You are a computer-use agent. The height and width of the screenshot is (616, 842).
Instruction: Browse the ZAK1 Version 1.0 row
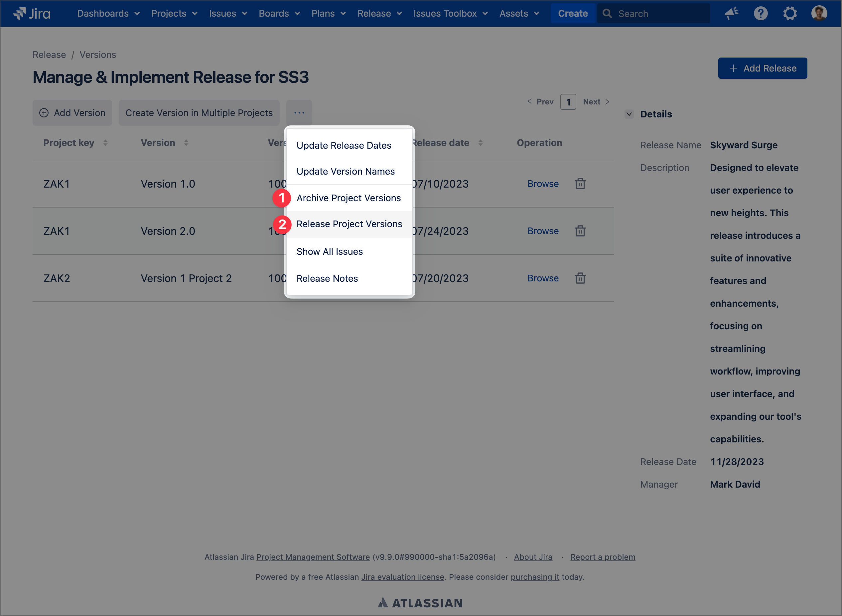[543, 184]
